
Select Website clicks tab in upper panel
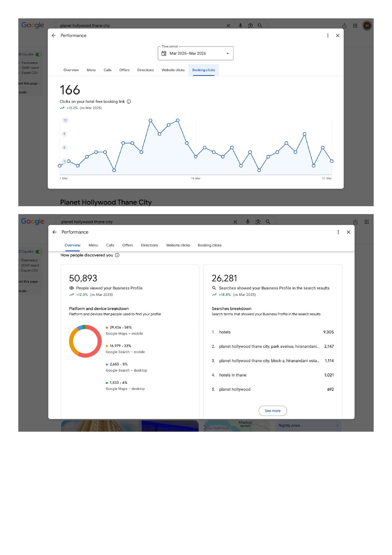(173, 70)
